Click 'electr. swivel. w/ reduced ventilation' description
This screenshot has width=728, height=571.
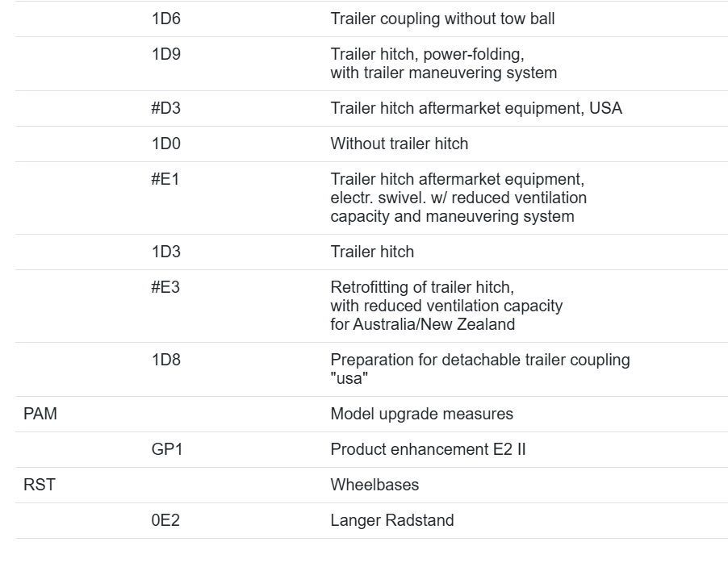click(458, 198)
